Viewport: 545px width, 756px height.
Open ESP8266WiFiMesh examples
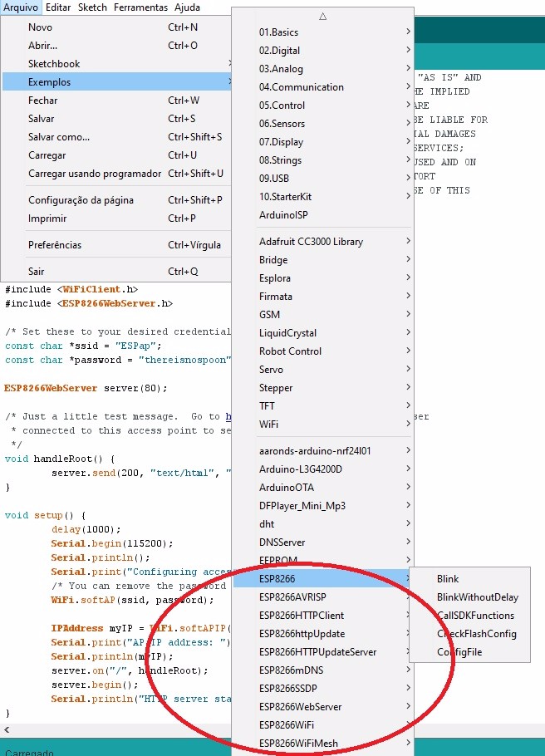click(322, 744)
